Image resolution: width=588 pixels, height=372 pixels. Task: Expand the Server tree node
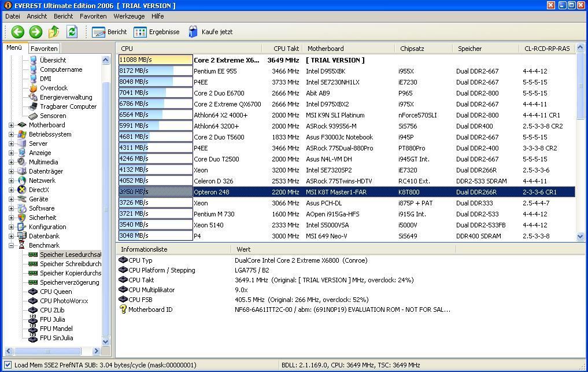pos(11,144)
